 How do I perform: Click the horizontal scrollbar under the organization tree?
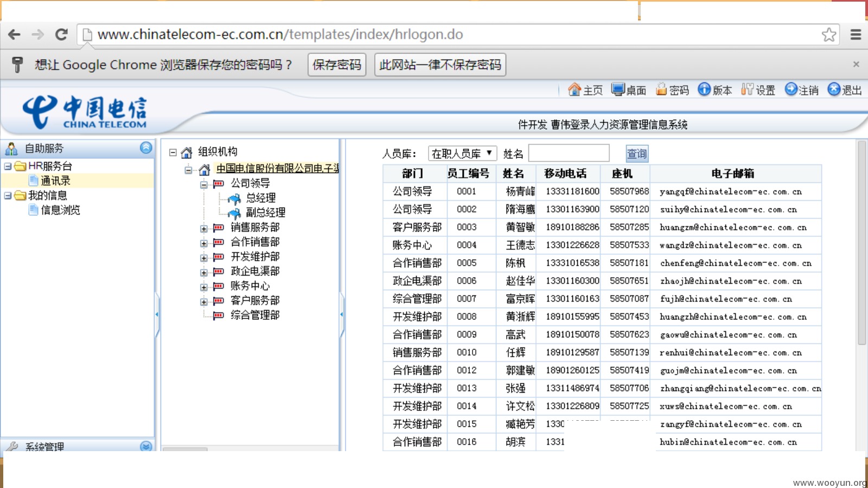[x=185, y=449]
